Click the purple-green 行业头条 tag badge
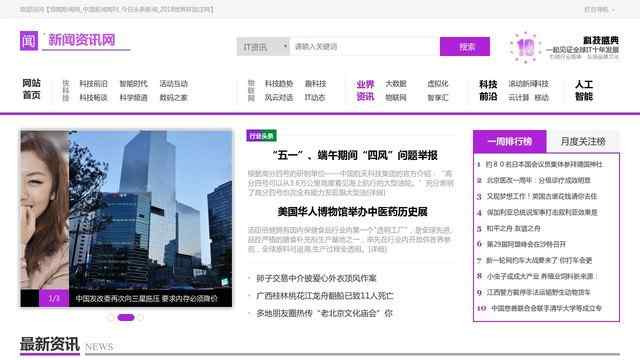Screen dimensions: 640x360 pos(262,136)
